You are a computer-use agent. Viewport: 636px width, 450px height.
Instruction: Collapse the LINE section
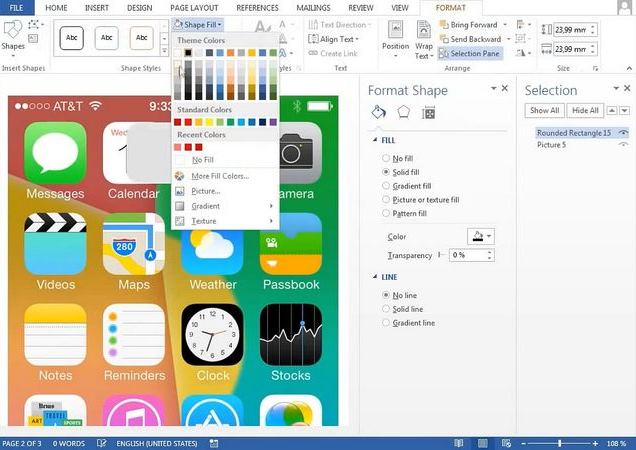374,277
